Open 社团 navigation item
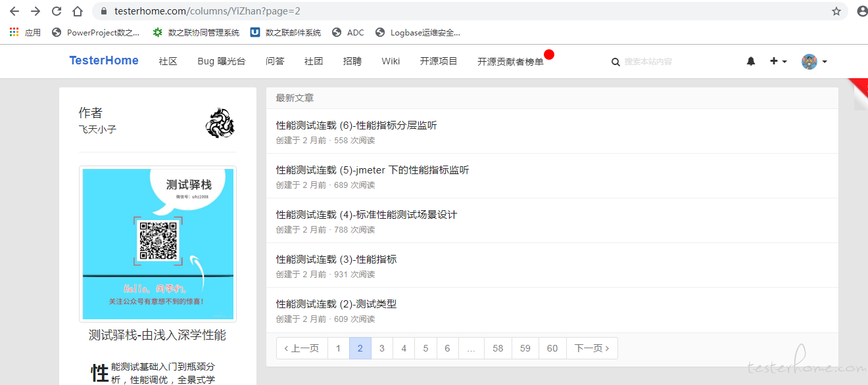Viewport: 868px width, 385px height. tap(314, 61)
